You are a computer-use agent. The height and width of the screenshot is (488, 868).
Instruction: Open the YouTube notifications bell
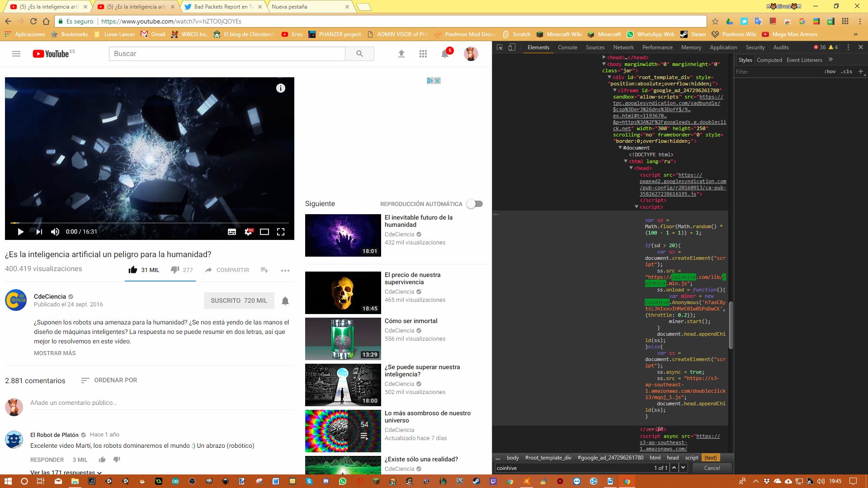tap(445, 54)
